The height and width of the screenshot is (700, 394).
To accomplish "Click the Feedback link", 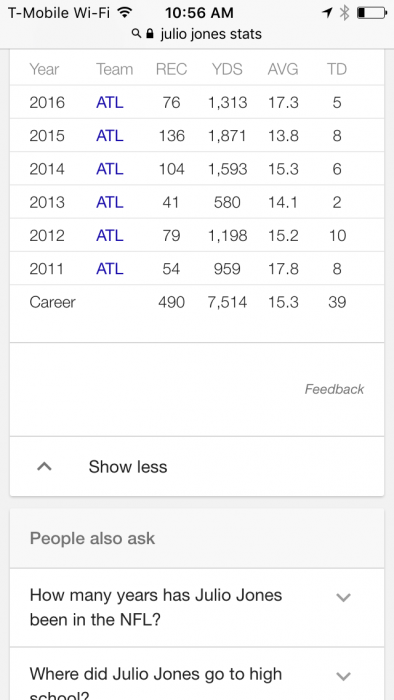I will point(334,389).
